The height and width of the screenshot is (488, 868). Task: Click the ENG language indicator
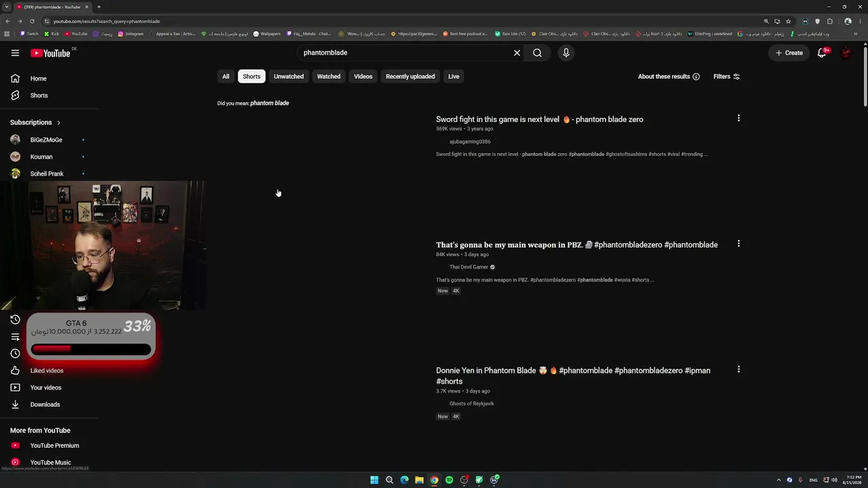813,480
